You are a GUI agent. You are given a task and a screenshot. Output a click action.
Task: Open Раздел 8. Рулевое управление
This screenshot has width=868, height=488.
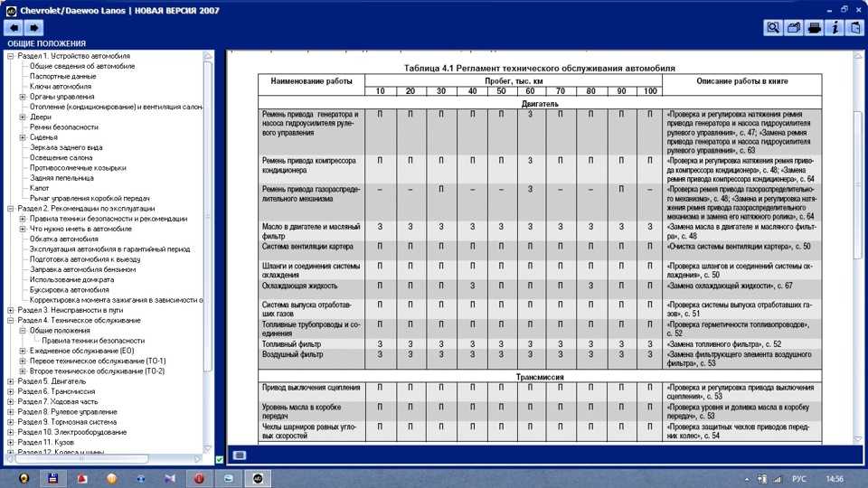[68, 412]
